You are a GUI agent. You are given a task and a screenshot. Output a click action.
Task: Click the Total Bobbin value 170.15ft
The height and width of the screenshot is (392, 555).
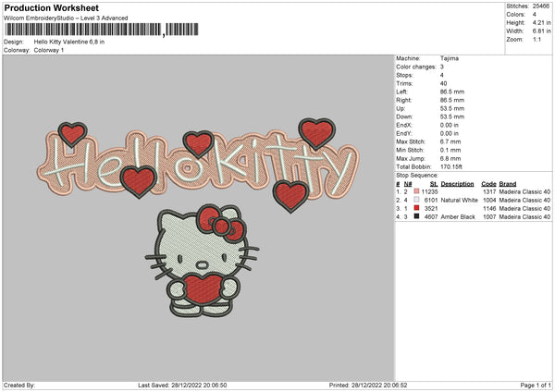click(x=451, y=166)
